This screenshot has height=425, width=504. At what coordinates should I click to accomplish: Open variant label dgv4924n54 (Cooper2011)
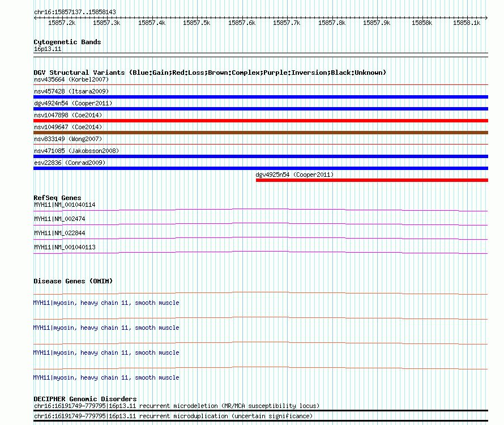click(73, 103)
